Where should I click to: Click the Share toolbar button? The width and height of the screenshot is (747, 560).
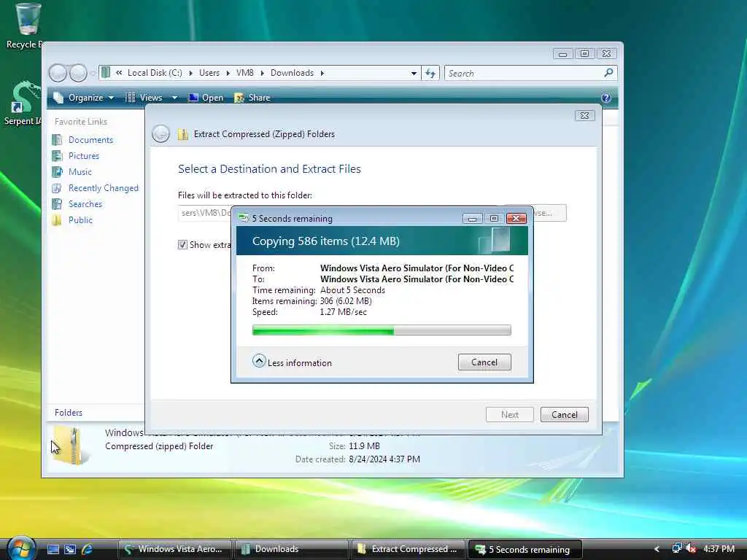(x=252, y=98)
